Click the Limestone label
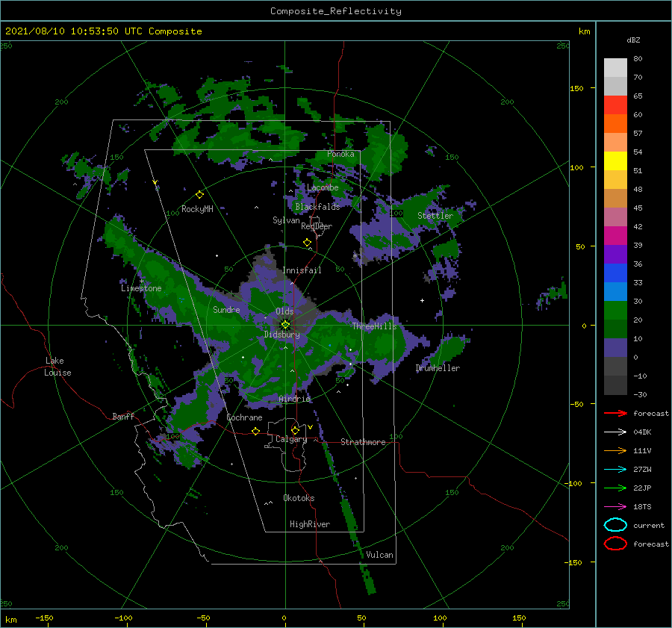The height and width of the screenshot is (628, 672). point(141,288)
